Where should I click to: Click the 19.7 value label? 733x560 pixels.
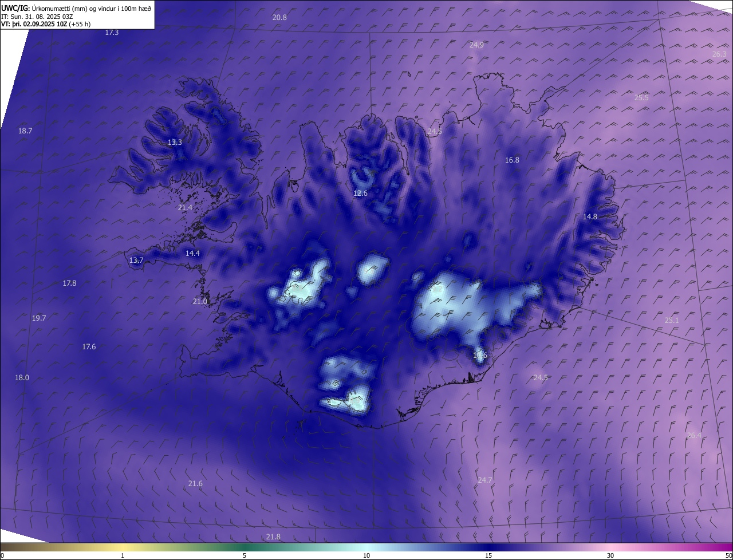click(x=39, y=318)
